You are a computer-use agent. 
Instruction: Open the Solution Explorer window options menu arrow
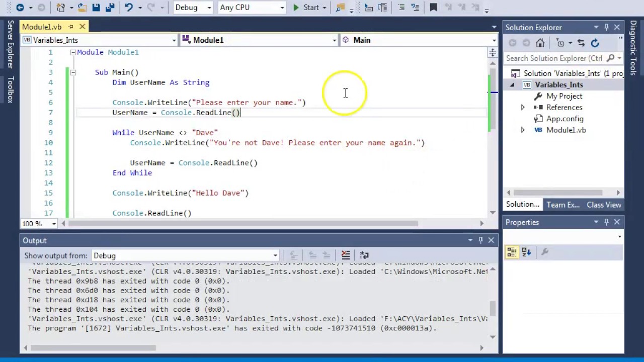(596, 27)
